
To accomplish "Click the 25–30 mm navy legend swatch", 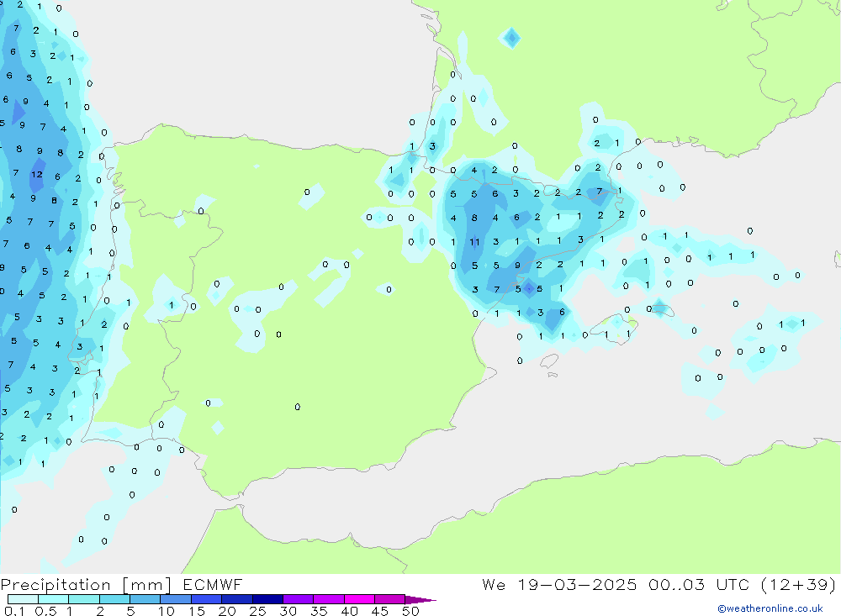I will [267, 599].
